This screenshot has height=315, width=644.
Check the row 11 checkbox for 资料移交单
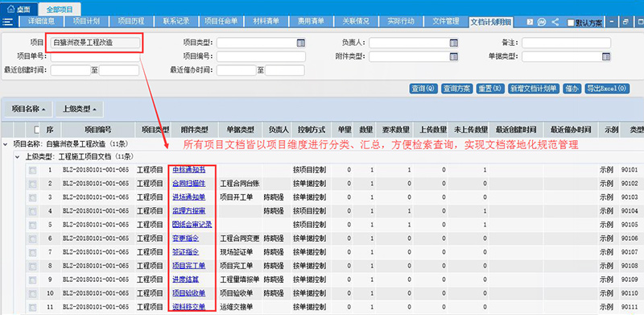point(32,307)
